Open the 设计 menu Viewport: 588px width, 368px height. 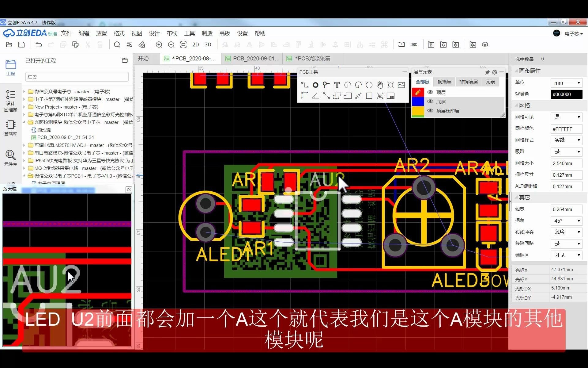coord(154,33)
